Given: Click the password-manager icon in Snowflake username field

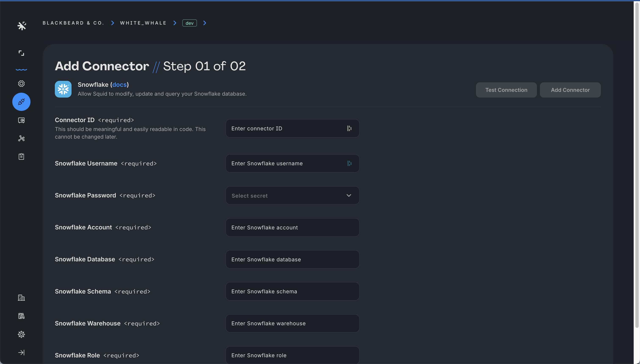Looking at the screenshot, I should (349, 163).
